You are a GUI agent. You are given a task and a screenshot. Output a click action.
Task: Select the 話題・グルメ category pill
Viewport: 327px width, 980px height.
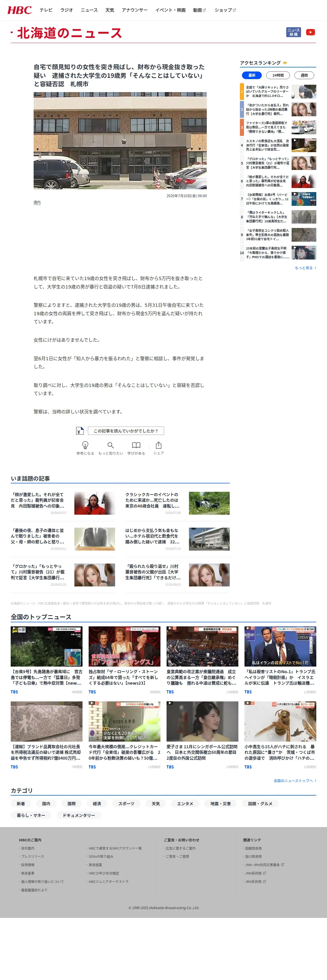click(260, 803)
